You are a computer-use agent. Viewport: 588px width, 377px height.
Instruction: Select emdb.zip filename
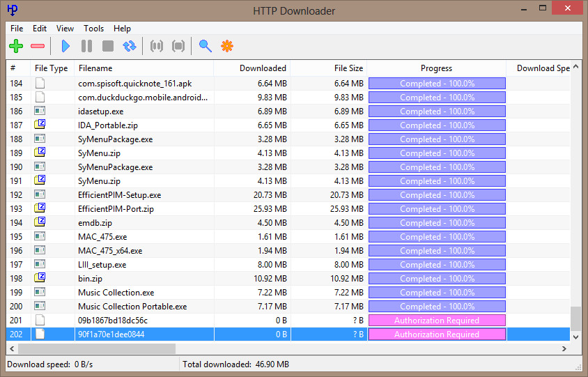point(95,223)
